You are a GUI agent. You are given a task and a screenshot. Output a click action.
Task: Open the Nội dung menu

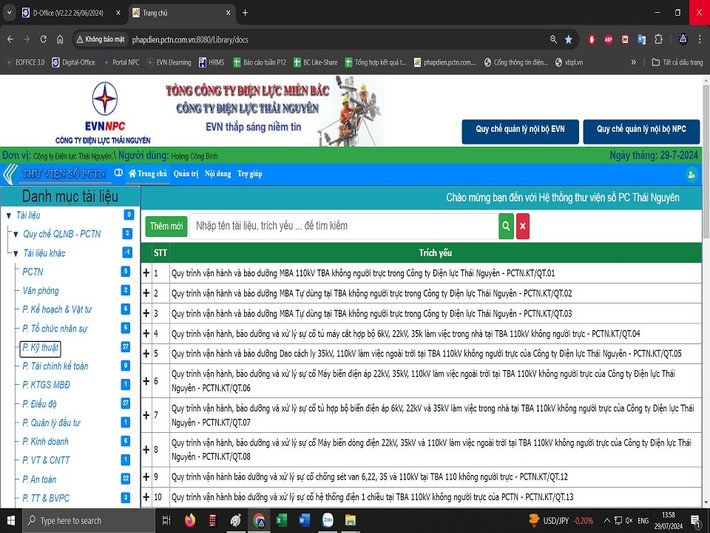coord(218,173)
